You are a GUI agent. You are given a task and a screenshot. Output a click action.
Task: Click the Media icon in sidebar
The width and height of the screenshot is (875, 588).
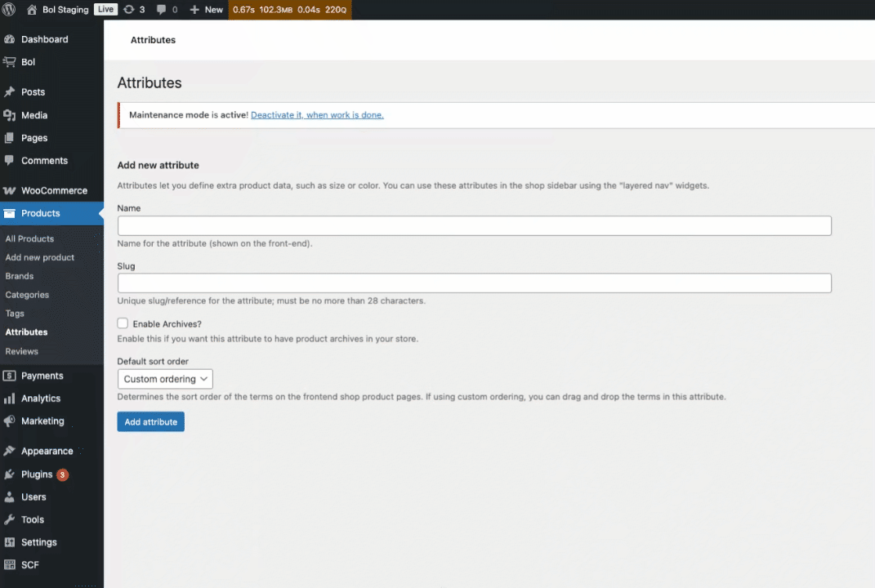[x=10, y=115]
